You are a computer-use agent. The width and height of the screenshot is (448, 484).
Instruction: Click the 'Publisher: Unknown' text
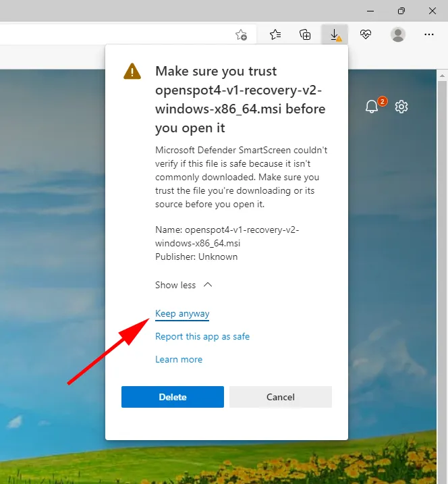pos(196,257)
